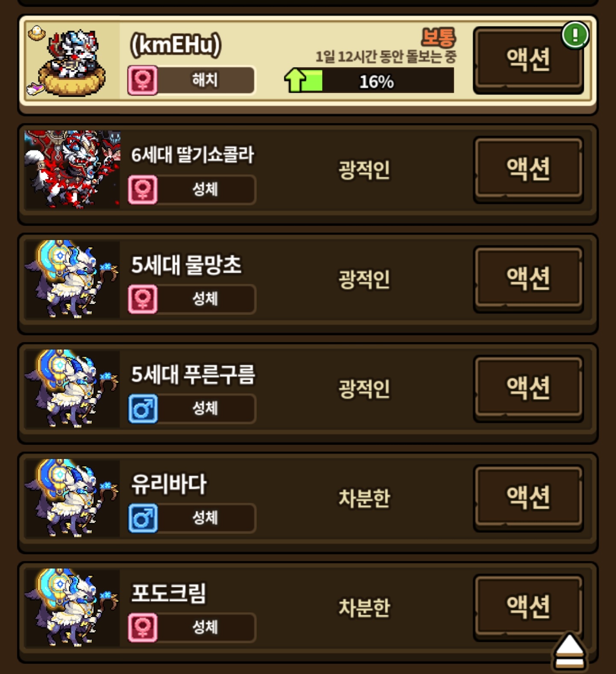Tap the 포도크림 name text
Viewport: 616px width, 674px height.
click(169, 593)
